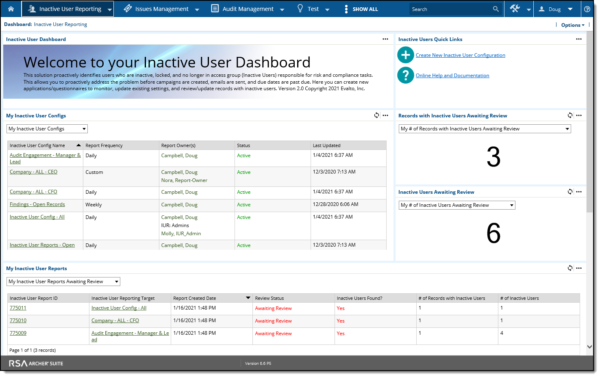Refresh My Inactive User Reports panel
600x377 pixels.
coord(570,268)
